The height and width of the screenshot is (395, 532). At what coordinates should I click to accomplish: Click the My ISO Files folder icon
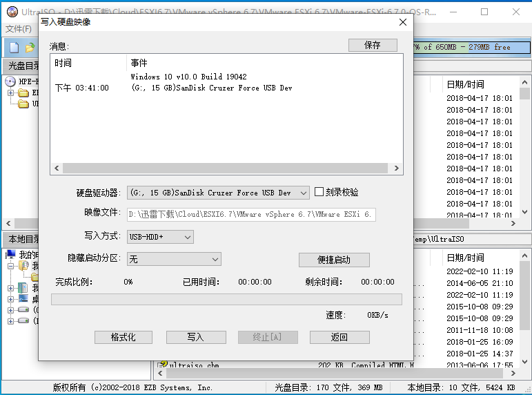coord(23,266)
